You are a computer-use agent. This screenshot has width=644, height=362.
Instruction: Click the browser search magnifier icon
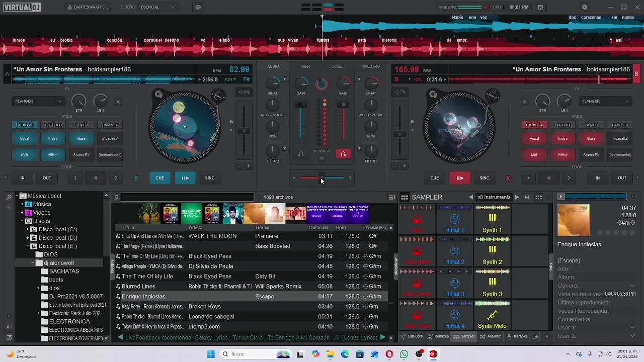[x=116, y=198]
